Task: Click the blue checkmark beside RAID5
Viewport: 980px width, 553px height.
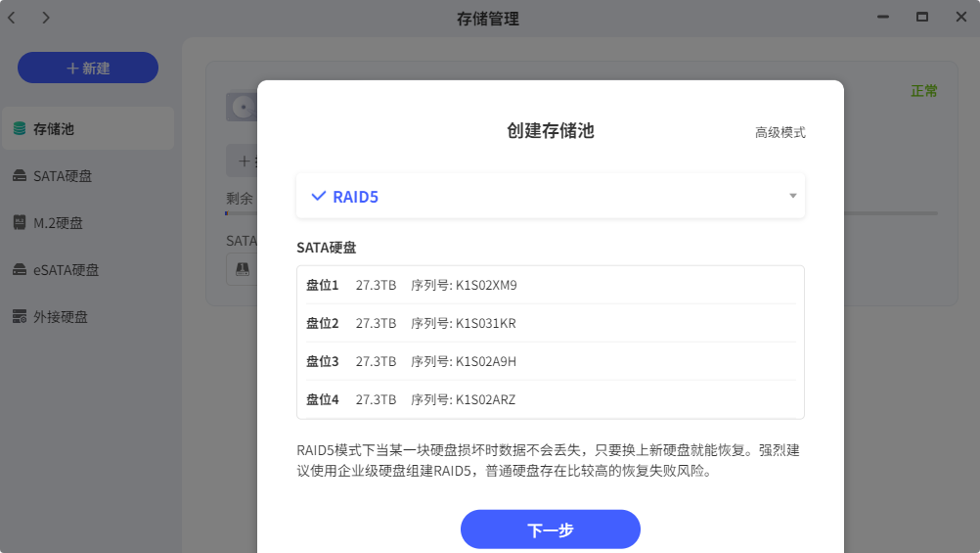Action: pos(318,197)
